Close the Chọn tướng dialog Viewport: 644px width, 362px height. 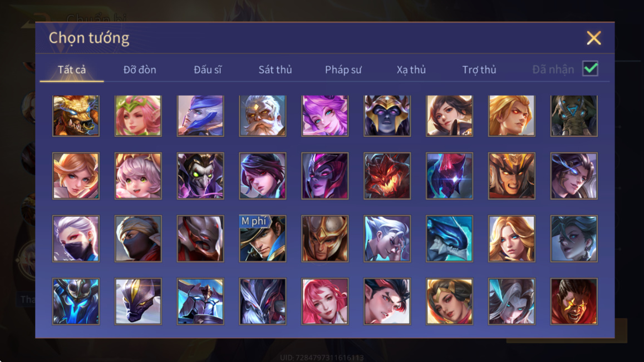[x=594, y=38]
